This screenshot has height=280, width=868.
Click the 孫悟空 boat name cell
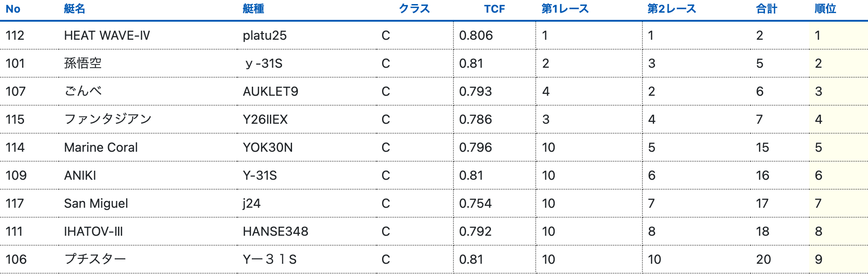(83, 64)
